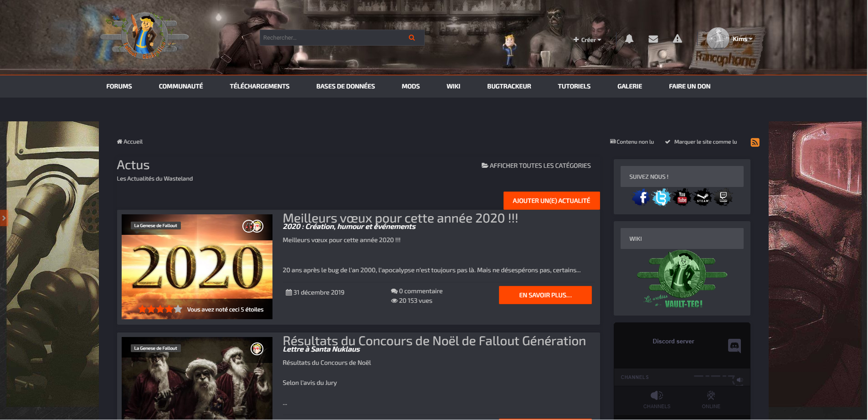Viewport: 868px width, 420px height.
Task: Open the Bases de données menu
Action: pyautogui.click(x=345, y=86)
